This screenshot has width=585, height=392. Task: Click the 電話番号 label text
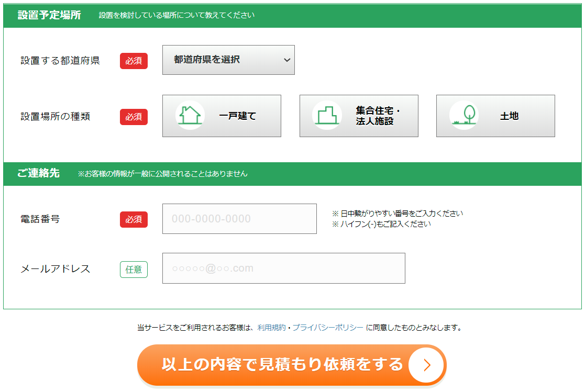(40, 219)
